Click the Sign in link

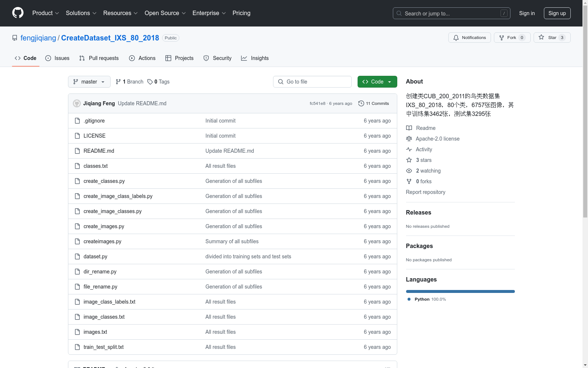527,13
